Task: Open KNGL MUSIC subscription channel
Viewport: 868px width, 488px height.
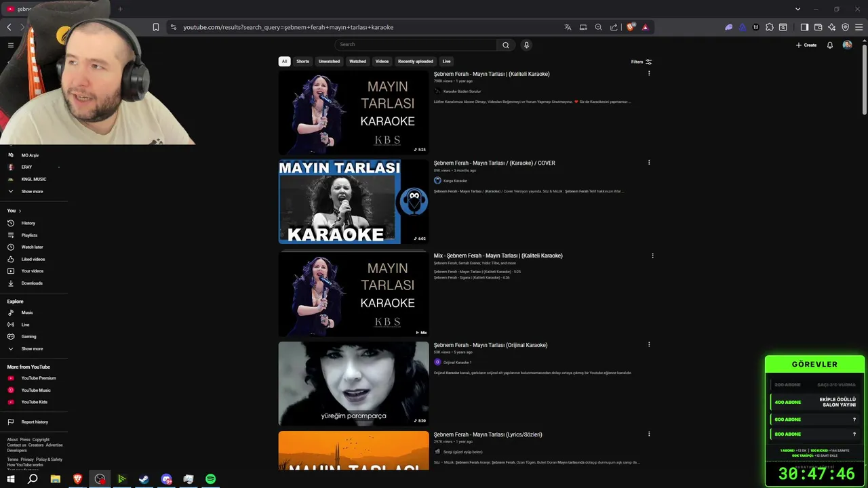Action: [34, 179]
